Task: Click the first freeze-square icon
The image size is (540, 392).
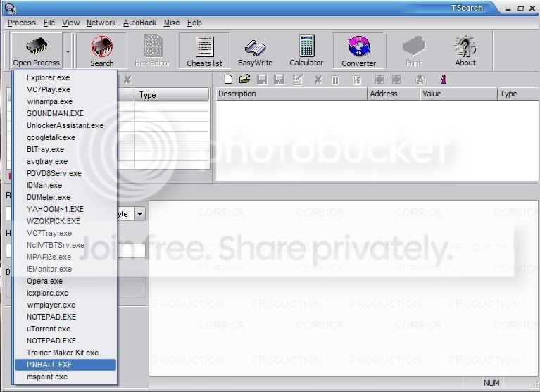Action: [379, 80]
